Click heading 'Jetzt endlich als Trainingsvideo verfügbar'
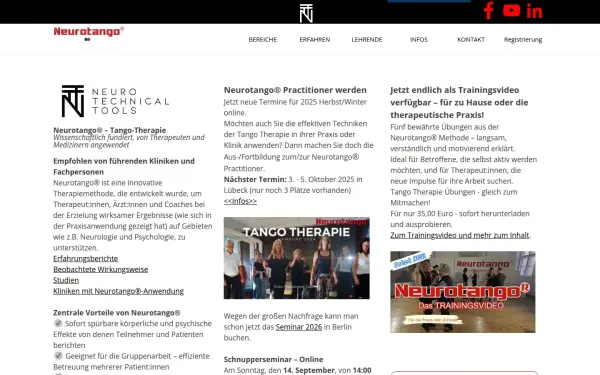 459,103
